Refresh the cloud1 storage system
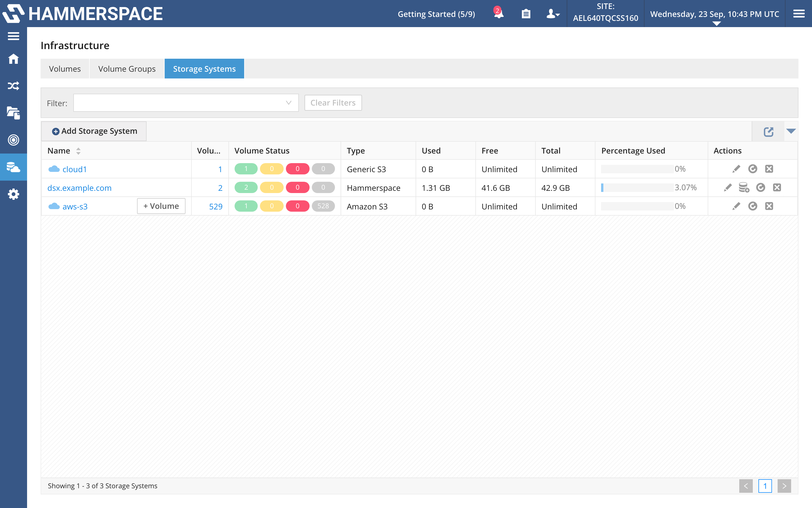 pyautogui.click(x=753, y=169)
